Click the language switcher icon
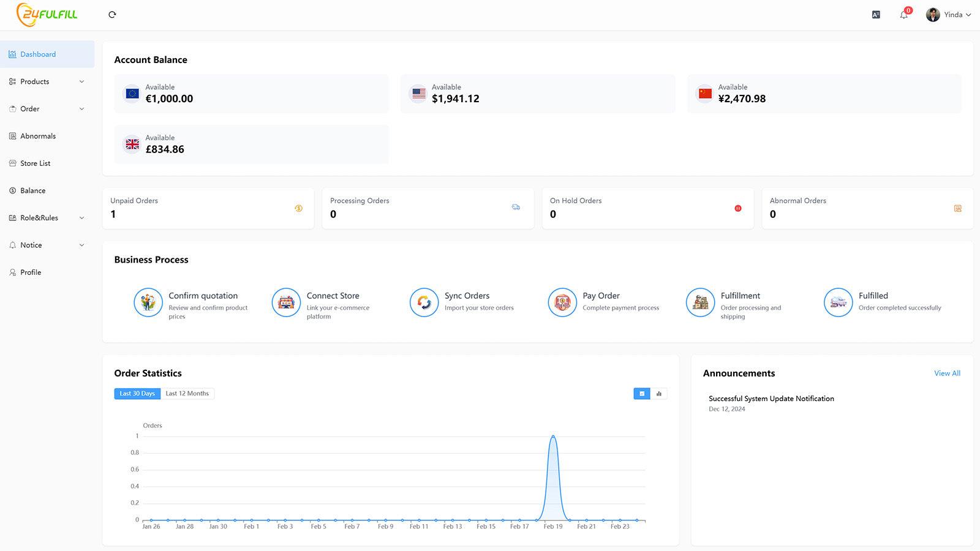 pos(875,14)
